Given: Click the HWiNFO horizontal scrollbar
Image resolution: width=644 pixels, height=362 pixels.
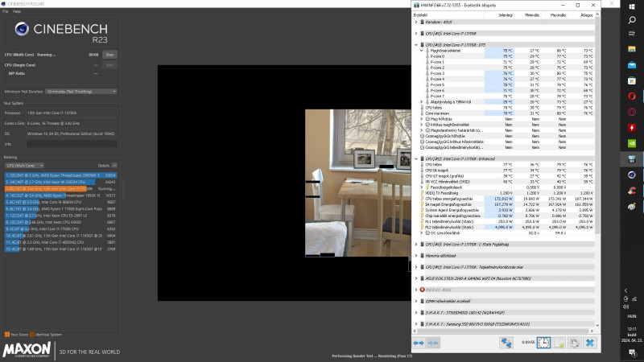Looking at the screenshot, I should pos(504,331).
